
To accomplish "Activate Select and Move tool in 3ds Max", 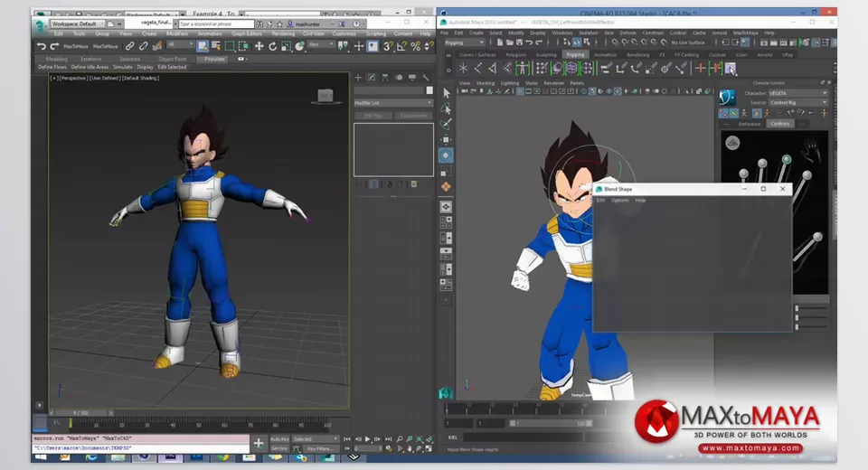I will tap(259, 46).
